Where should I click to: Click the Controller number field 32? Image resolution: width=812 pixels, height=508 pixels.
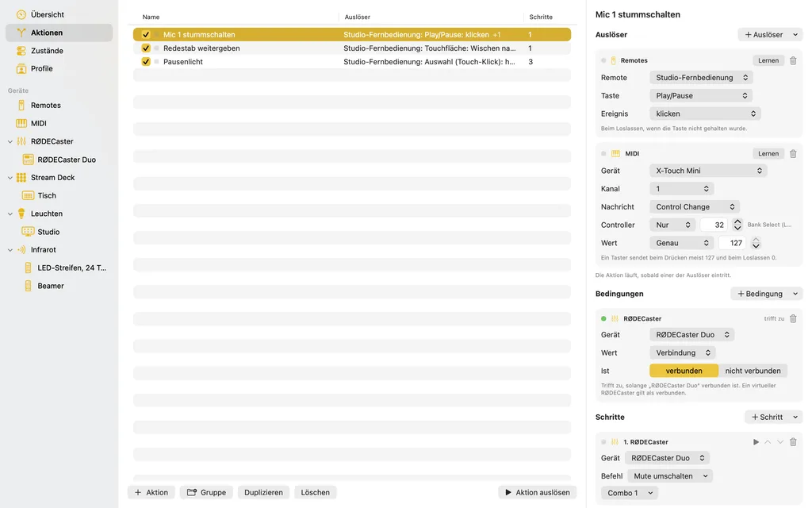(x=714, y=225)
